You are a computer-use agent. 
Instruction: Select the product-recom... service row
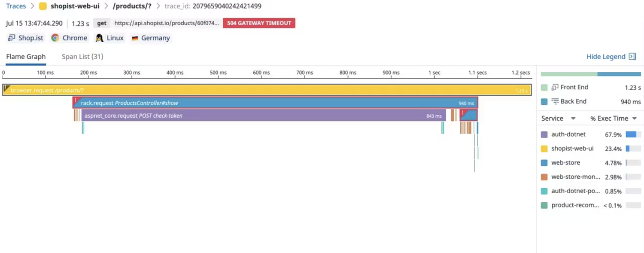tap(591, 205)
